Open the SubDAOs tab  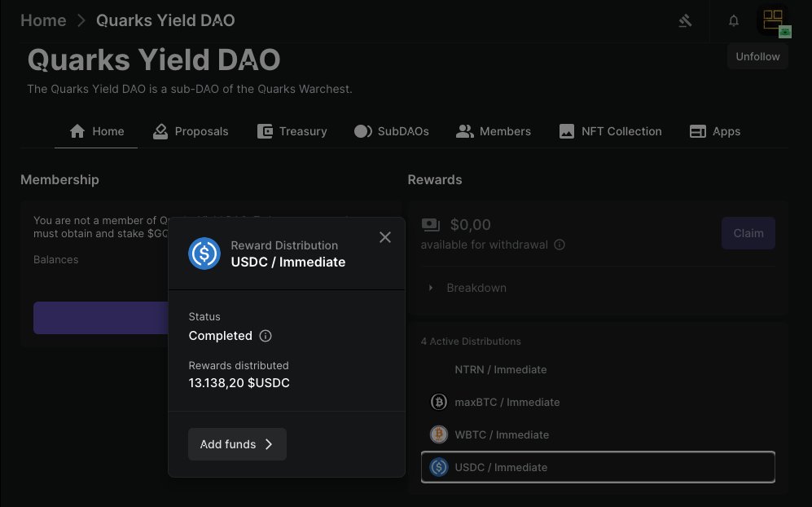[x=392, y=131]
